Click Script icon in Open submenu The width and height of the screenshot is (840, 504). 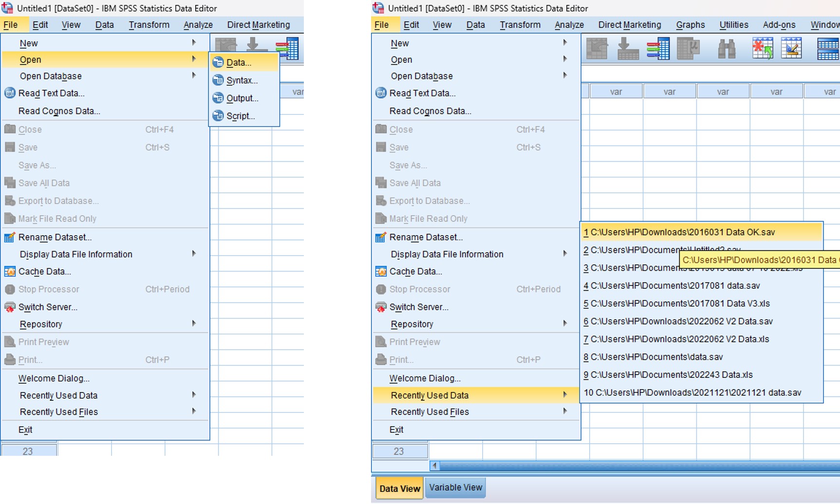218,116
